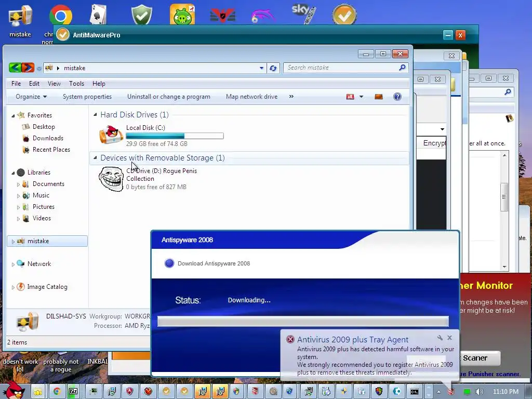Open the File menu
532x399 pixels.
click(16, 84)
